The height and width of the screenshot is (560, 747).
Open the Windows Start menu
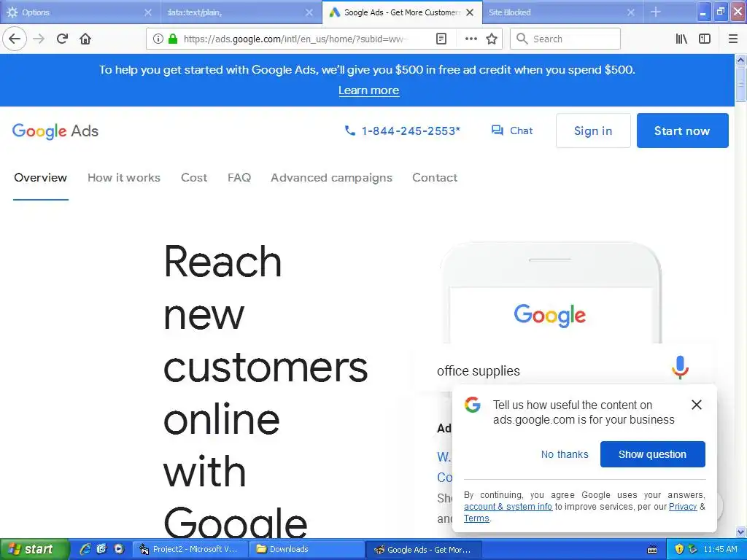34,549
